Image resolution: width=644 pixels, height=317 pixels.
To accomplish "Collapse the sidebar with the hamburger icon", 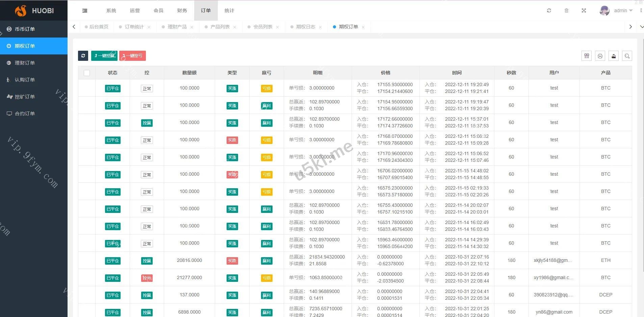I will tap(85, 11).
